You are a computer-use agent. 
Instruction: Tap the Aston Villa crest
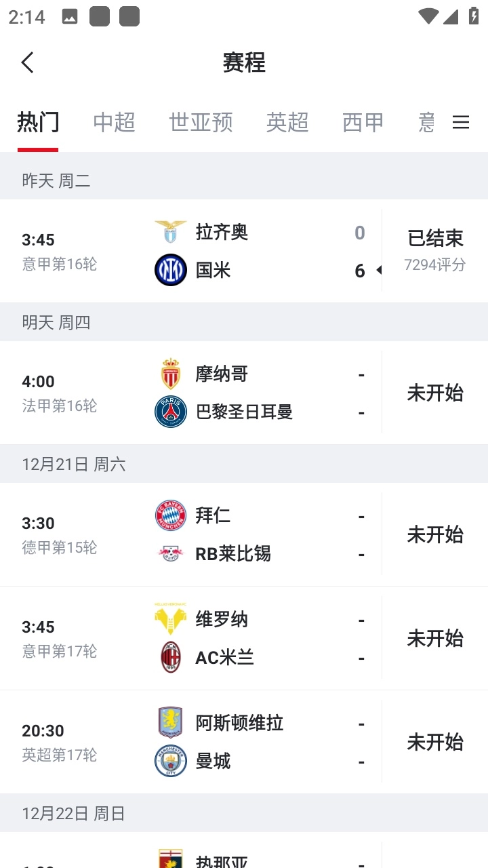point(171,723)
